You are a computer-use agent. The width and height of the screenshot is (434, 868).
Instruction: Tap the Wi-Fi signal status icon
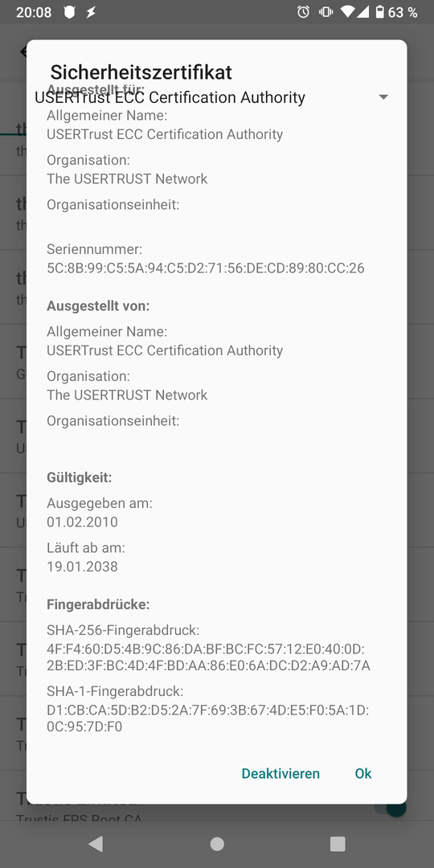point(348,12)
